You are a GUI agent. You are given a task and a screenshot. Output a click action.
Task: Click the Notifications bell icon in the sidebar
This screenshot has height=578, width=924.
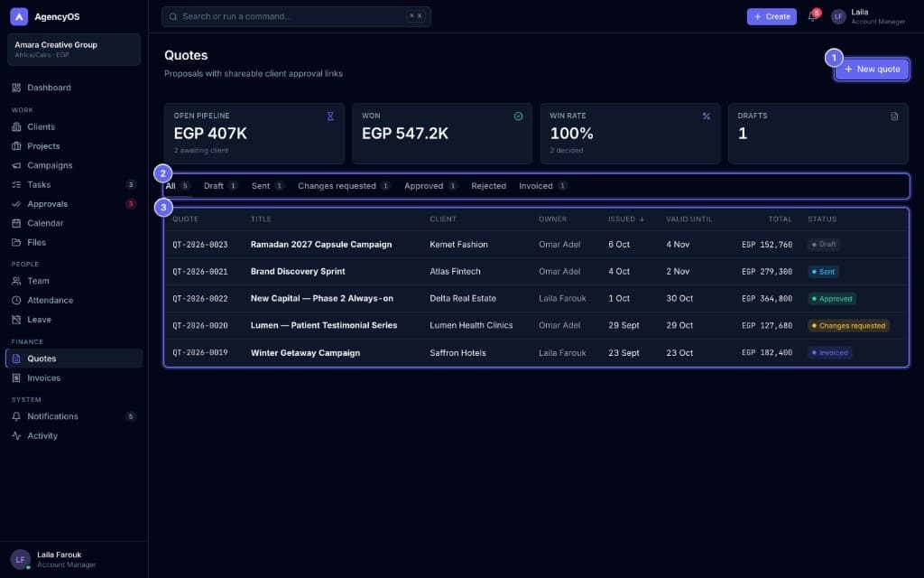[16, 416]
